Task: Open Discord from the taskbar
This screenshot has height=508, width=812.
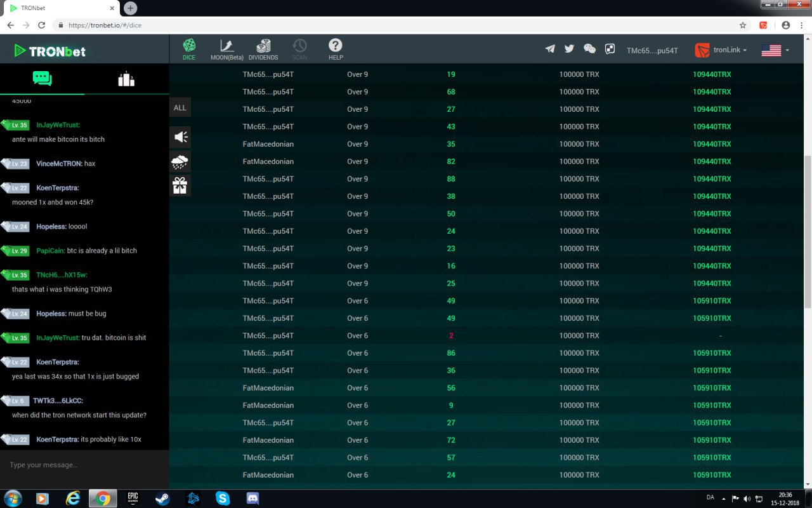Action: point(253,498)
